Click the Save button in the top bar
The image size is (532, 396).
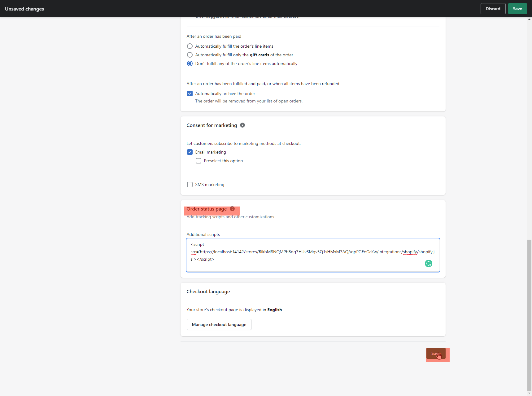517,9
